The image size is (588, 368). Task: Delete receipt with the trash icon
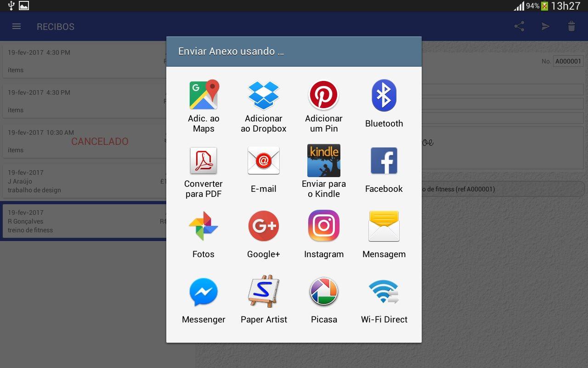click(571, 26)
